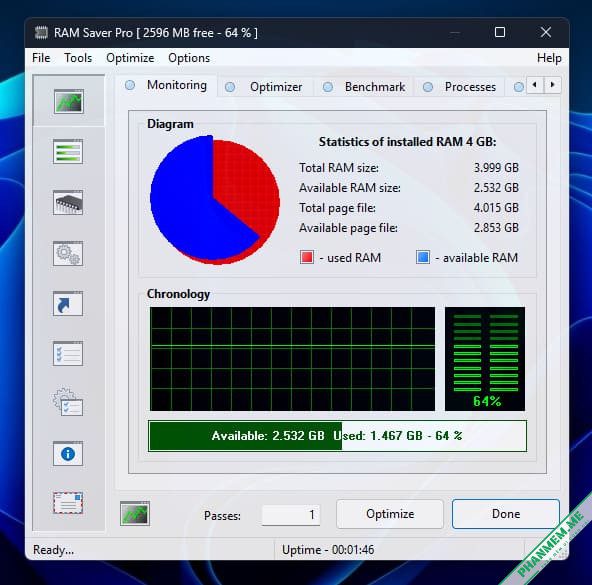Click the Total RAM size value 3.999 GB
Viewport: 592px width, 585px height.
click(x=496, y=168)
